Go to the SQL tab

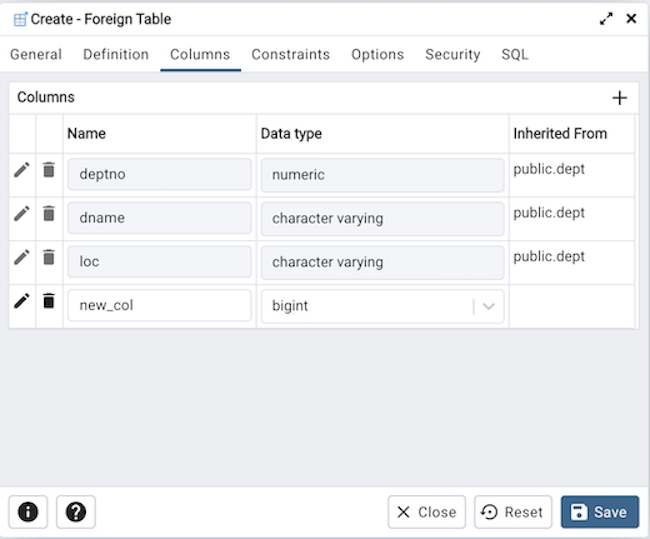(x=515, y=55)
